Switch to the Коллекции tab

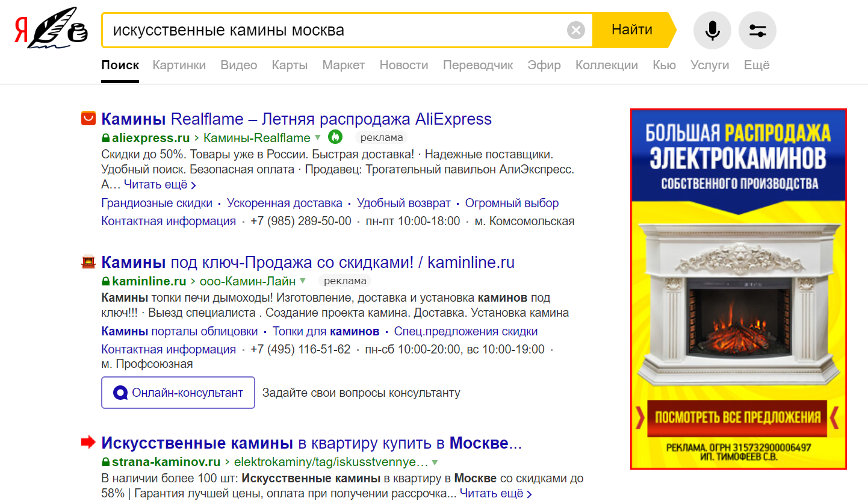pos(607,65)
